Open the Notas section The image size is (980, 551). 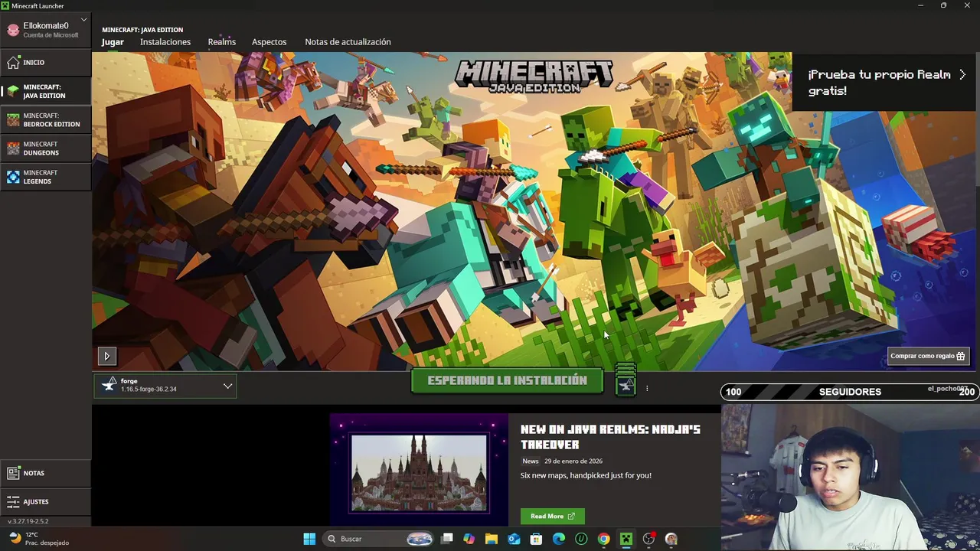pos(45,473)
